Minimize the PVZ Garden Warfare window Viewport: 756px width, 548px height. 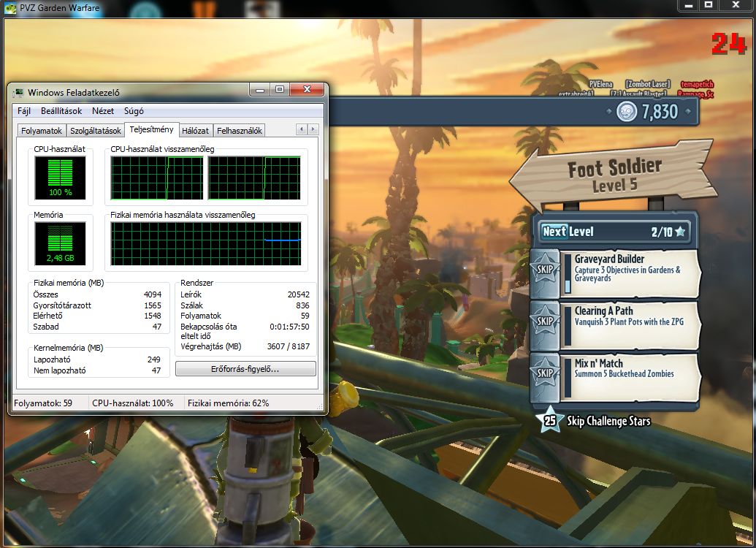click(689, 5)
